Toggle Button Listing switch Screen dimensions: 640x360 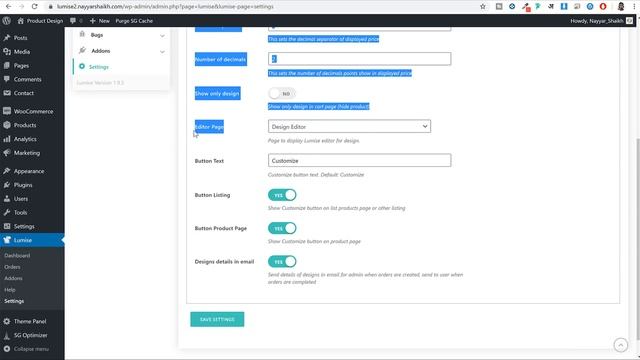pyautogui.click(x=282, y=195)
